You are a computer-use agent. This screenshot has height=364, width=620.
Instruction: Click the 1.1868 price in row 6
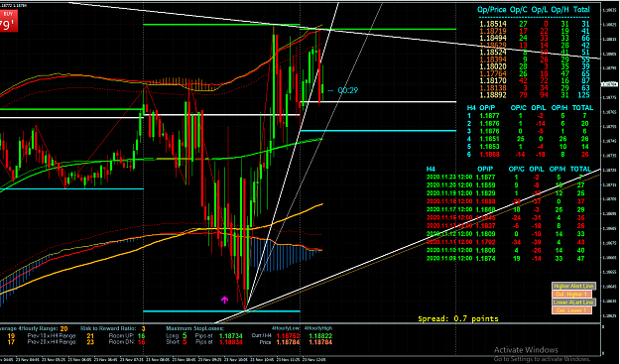[489, 155]
